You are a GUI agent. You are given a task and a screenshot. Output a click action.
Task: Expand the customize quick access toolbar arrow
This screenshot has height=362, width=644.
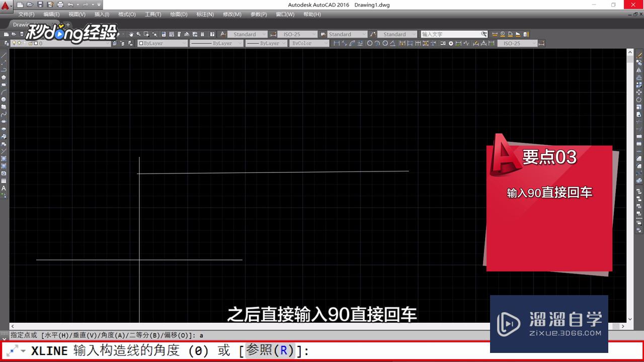(99, 5)
